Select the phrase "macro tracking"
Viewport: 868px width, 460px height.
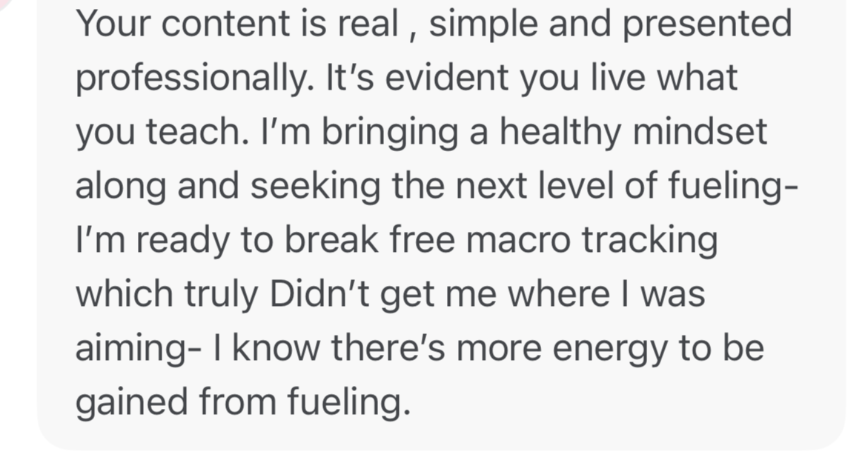(x=592, y=241)
